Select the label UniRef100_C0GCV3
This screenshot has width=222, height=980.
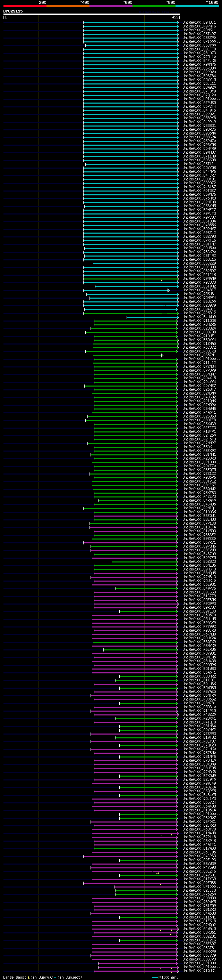[199, 959]
